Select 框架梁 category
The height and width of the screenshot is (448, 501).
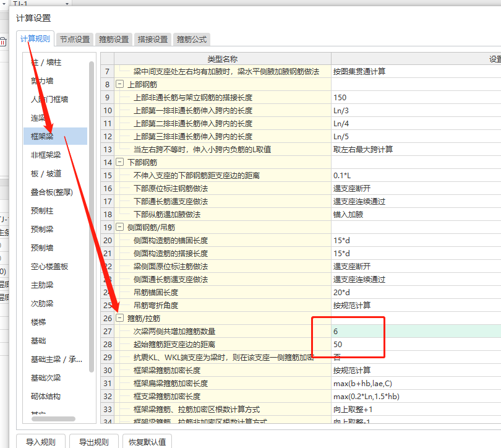point(55,137)
